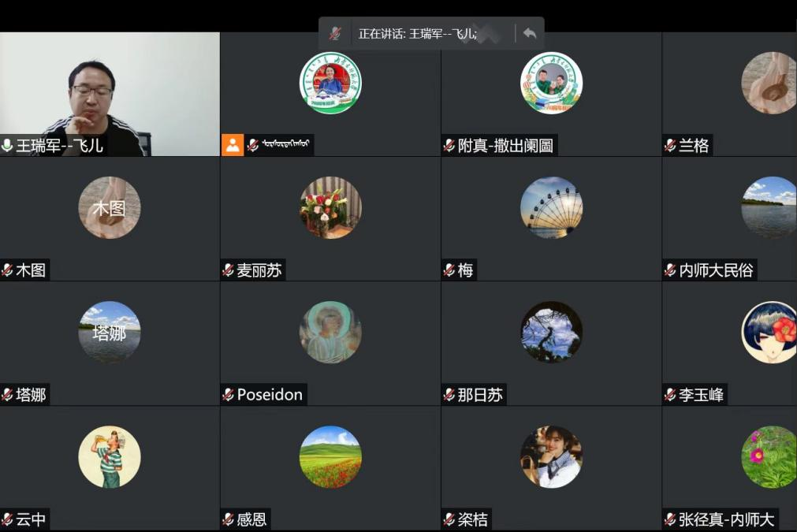This screenshot has width=797, height=532.
Task: Click the orange host badge icon
Action: pos(232,145)
